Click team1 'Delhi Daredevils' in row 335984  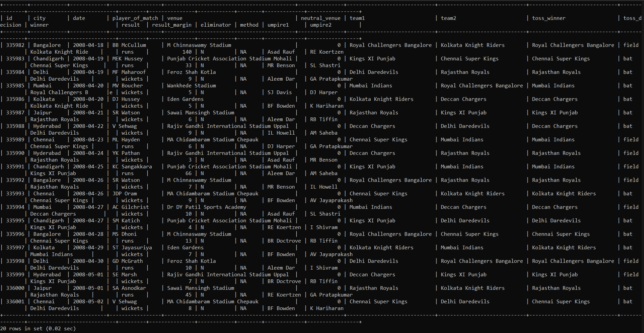click(x=374, y=72)
